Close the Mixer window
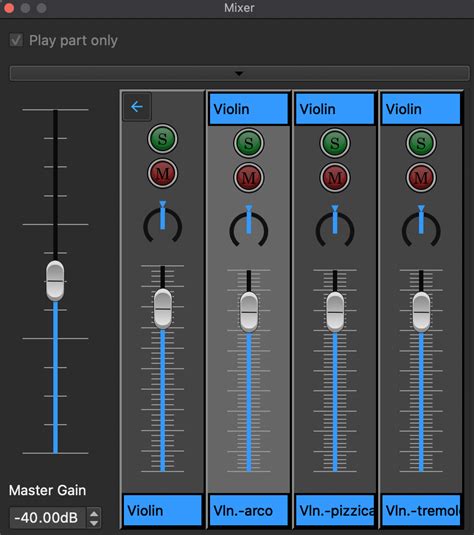Image resolution: width=474 pixels, height=535 pixels. pos(9,8)
